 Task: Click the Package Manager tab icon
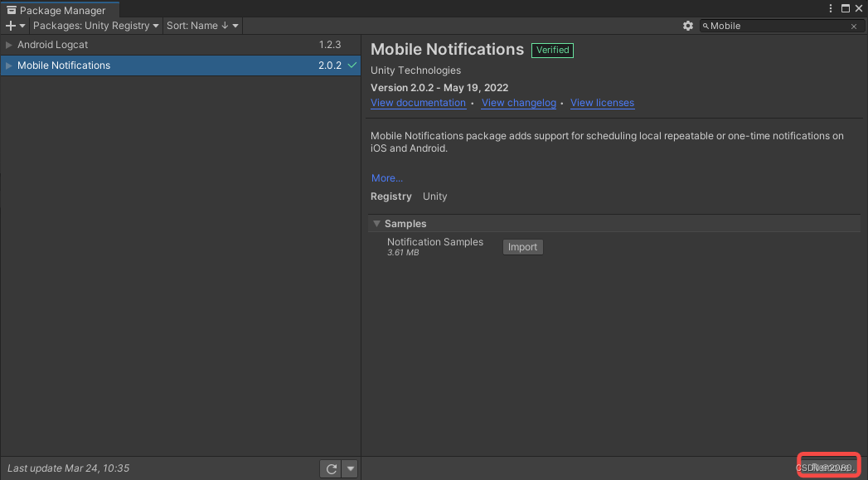[11, 11]
